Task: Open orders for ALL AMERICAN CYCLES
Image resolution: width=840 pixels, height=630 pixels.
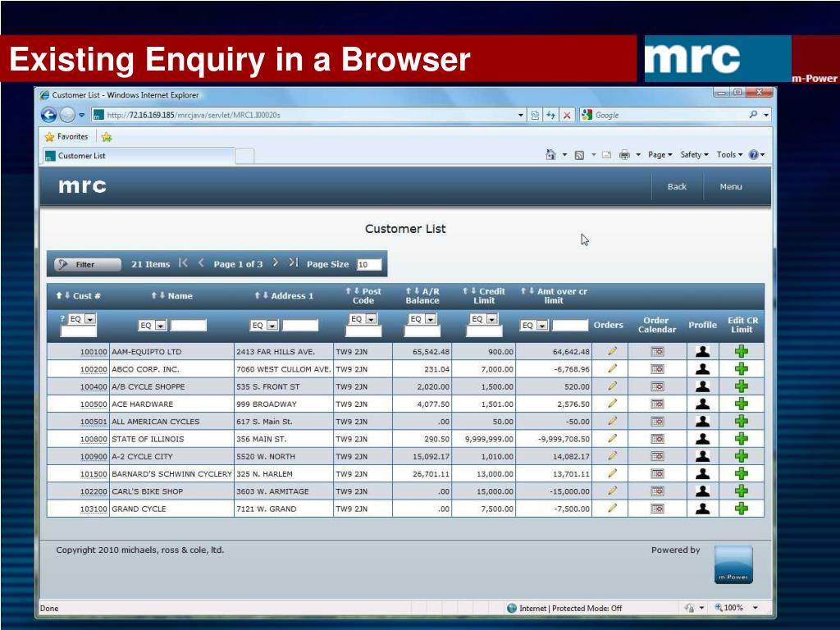Action: tap(612, 421)
